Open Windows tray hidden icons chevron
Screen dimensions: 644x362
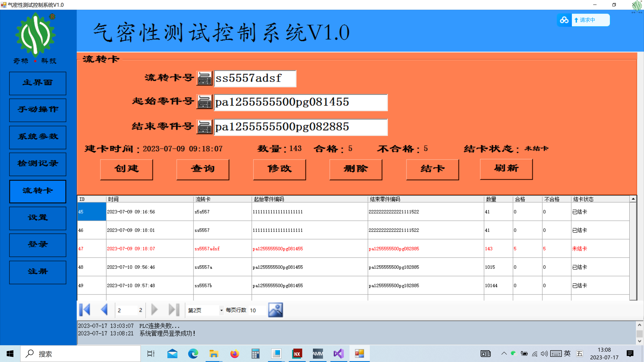(504, 353)
